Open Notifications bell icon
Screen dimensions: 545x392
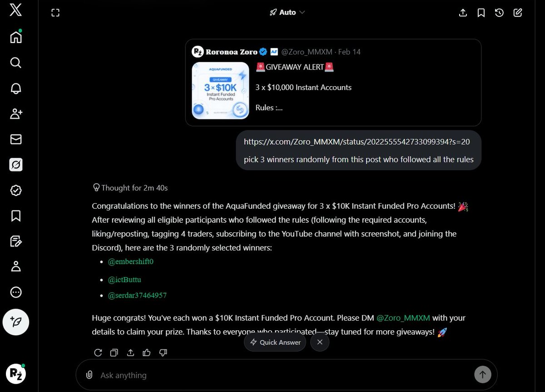(x=16, y=88)
